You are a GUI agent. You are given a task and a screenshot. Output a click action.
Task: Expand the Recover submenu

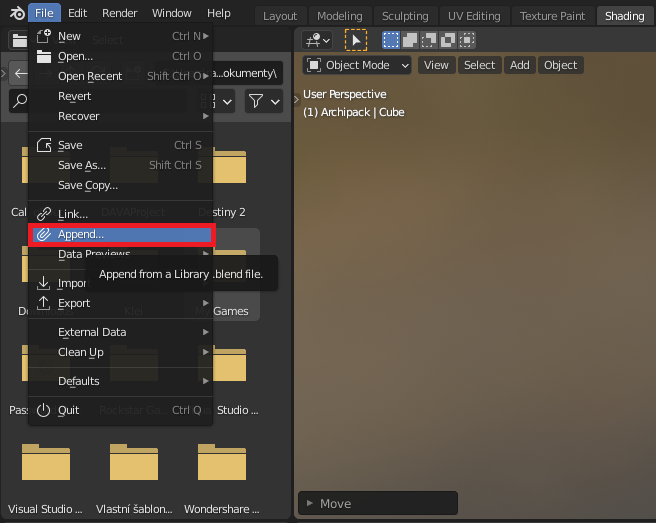click(x=120, y=116)
